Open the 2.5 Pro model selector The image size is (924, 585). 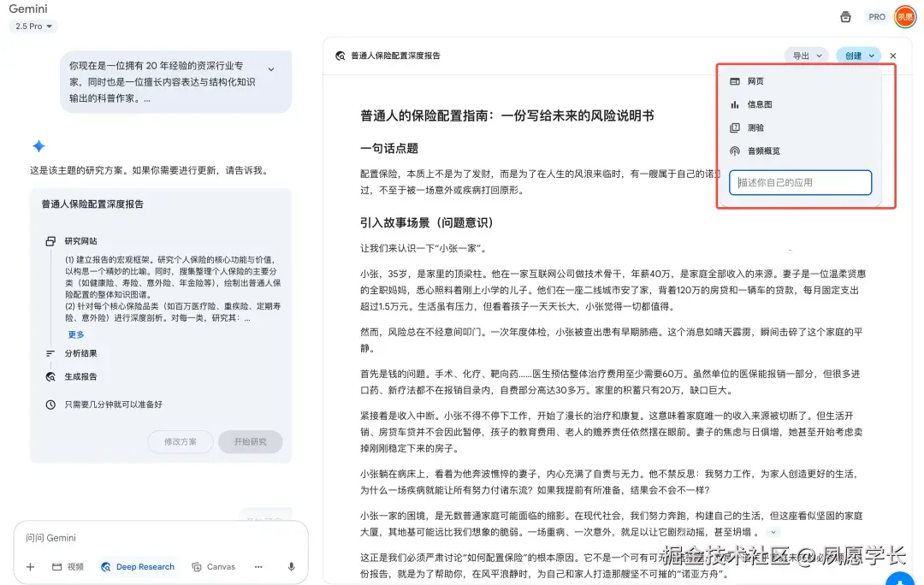(x=32, y=27)
